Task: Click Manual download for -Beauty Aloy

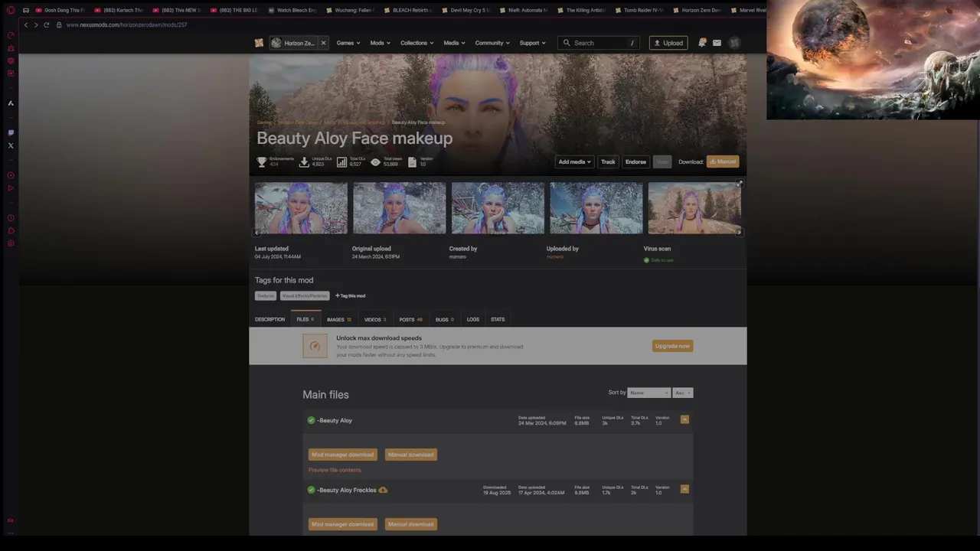Action: pyautogui.click(x=410, y=455)
